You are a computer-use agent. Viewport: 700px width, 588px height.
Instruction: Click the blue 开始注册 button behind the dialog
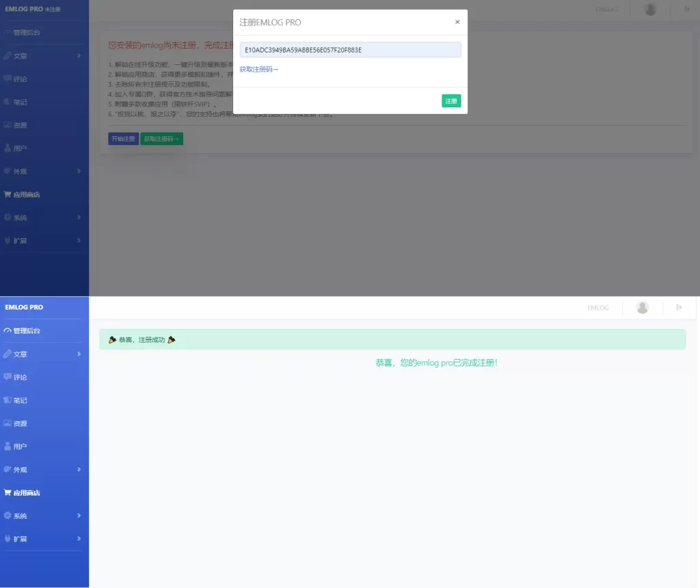click(x=123, y=139)
